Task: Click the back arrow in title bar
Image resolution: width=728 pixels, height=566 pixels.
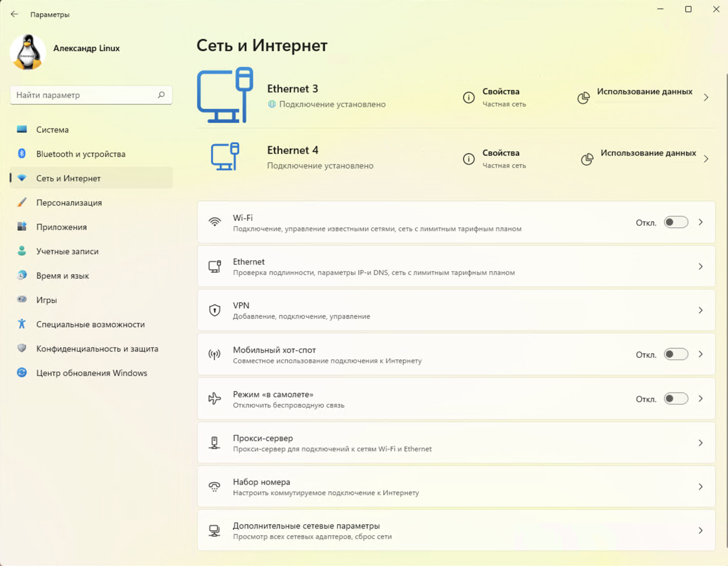Action: (x=14, y=14)
